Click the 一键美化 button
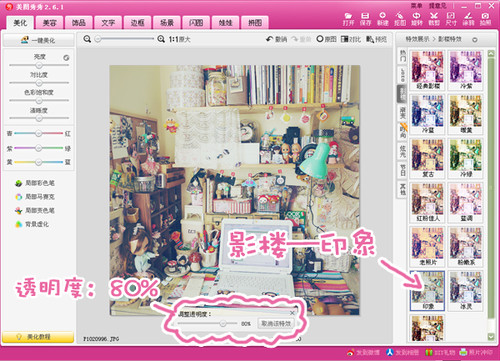500x361 pixels. click(x=38, y=40)
